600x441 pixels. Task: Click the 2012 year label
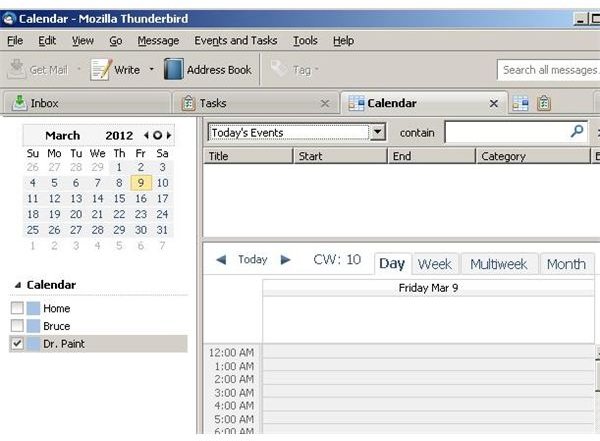[119, 135]
